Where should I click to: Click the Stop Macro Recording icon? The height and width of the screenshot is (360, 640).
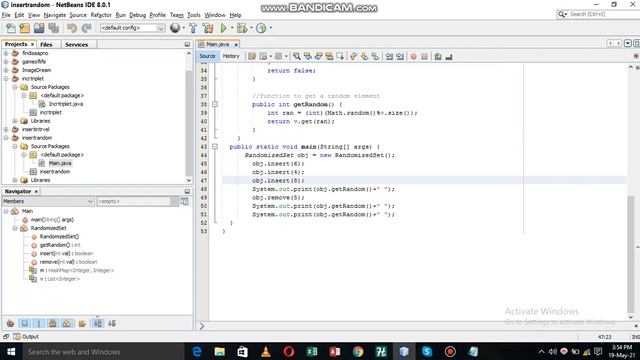coord(424,57)
